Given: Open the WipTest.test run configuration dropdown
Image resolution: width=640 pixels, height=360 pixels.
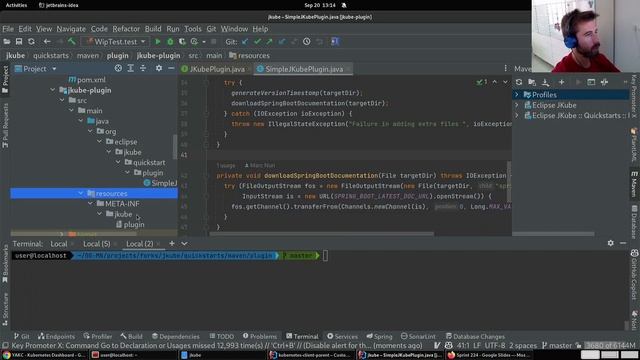Looking at the screenshot, I should click(116, 42).
